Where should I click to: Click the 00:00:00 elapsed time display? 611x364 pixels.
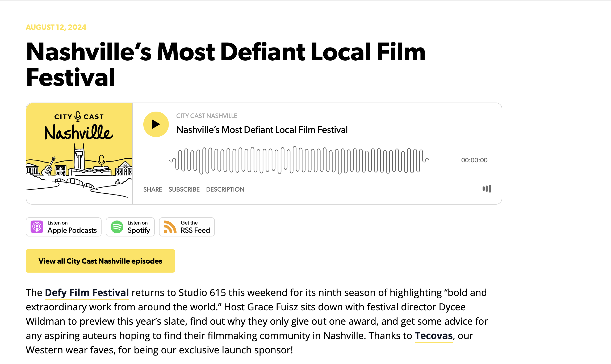474,160
